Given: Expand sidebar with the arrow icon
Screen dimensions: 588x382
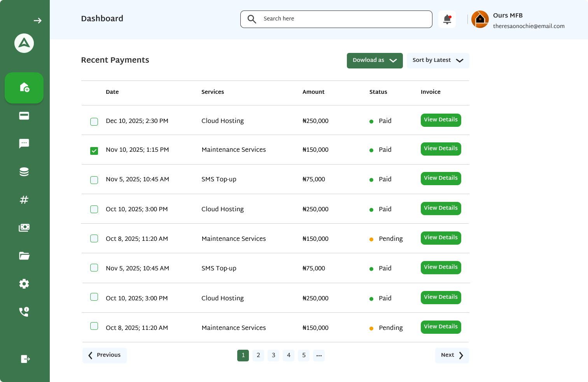Looking at the screenshot, I should (x=38, y=21).
